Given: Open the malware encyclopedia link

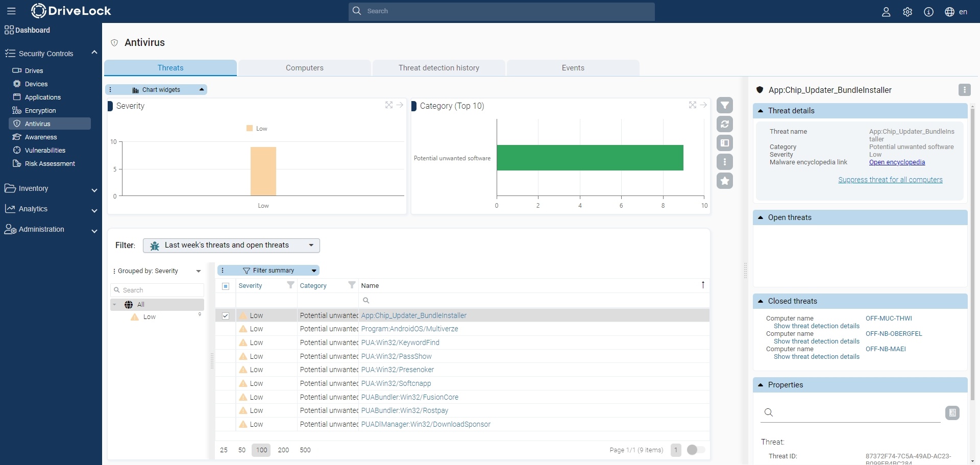Looking at the screenshot, I should tap(897, 162).
